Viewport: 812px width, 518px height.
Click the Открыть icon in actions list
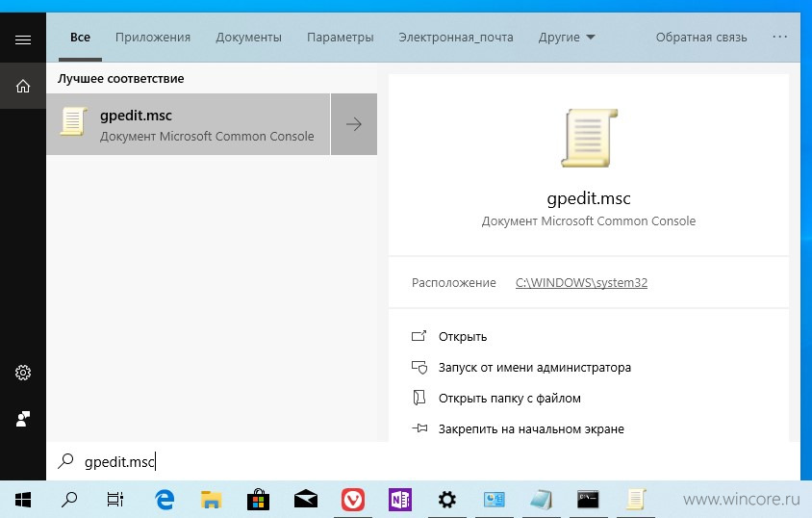(419, 336)
